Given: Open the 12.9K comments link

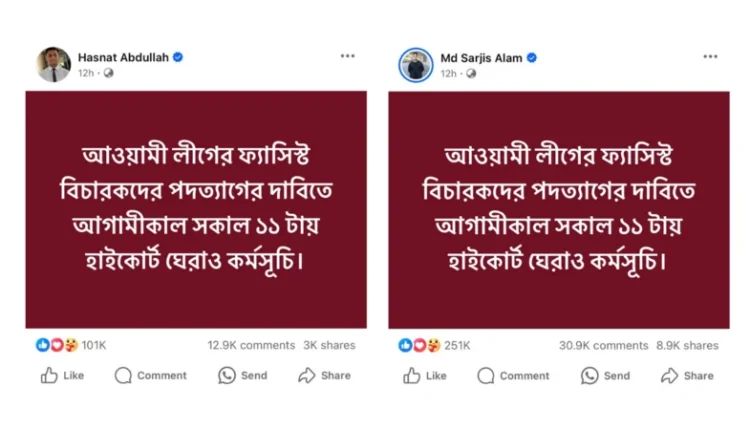Looking at the screenshot, I should (251, 345).
